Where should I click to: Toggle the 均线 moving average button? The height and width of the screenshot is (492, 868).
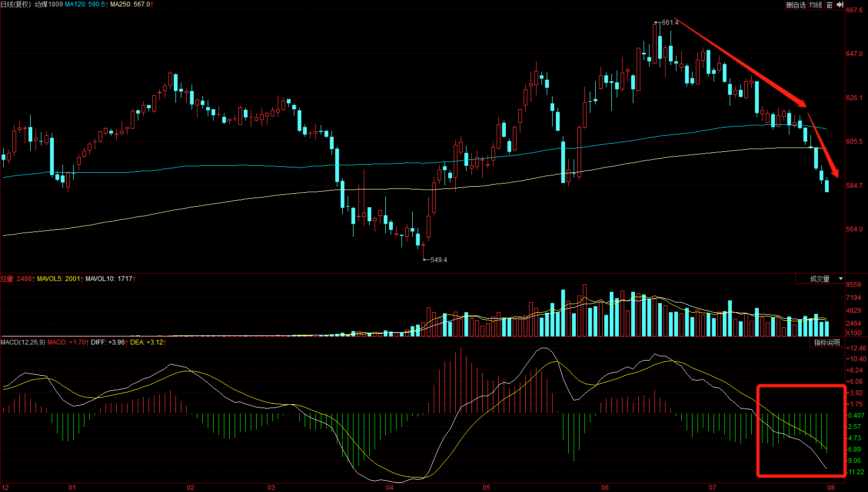click(x=816, y=5)
